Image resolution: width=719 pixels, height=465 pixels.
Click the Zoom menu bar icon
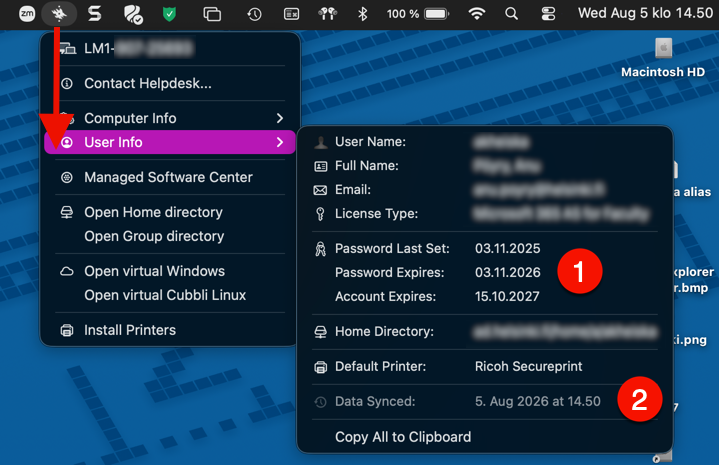point(27,14)
